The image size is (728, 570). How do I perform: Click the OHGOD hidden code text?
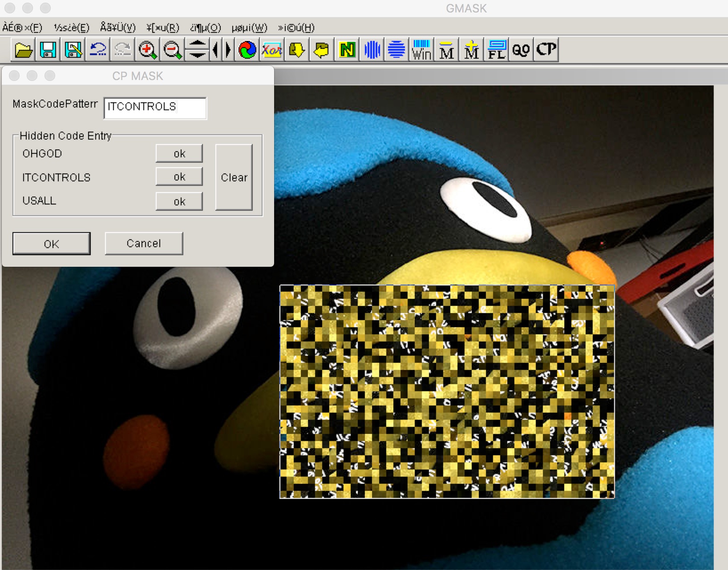[x=42, y=153]
